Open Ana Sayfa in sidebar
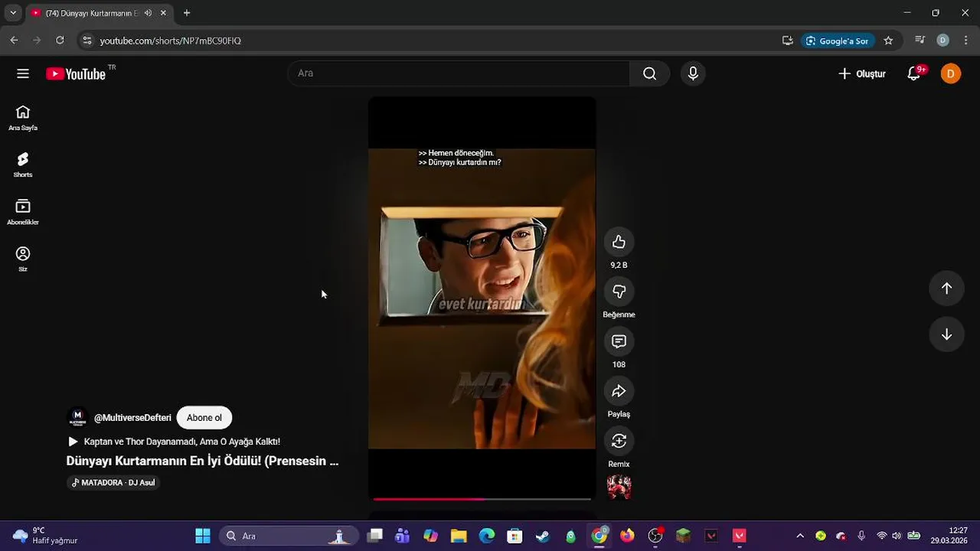980x551 pixels. [x=23, y=118]
